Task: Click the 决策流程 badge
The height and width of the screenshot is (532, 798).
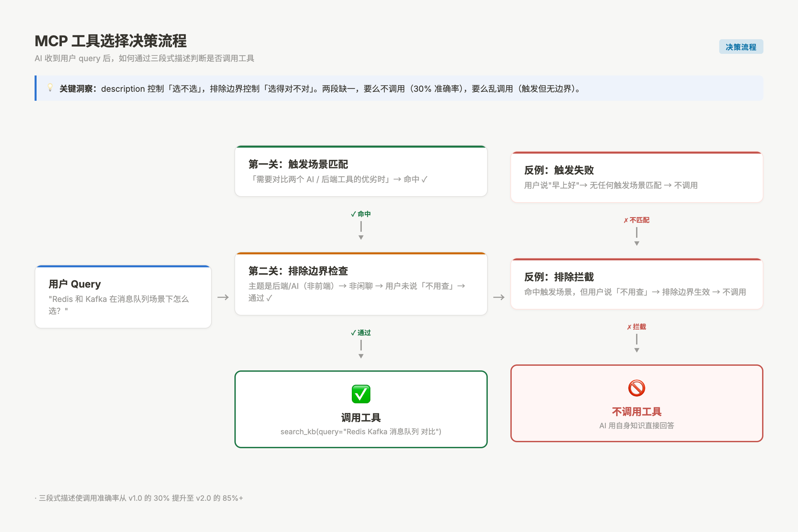Action: click(741, 47)
